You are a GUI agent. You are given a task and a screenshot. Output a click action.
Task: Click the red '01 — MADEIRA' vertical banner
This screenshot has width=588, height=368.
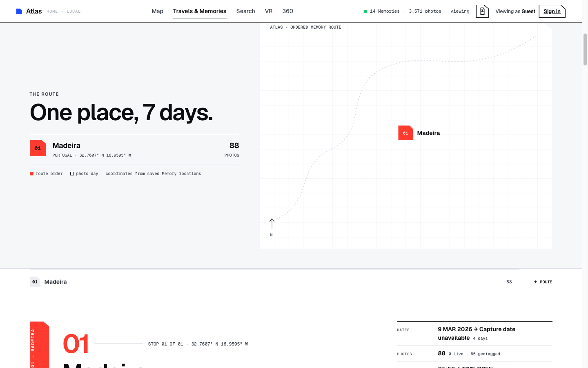(40, 345)
